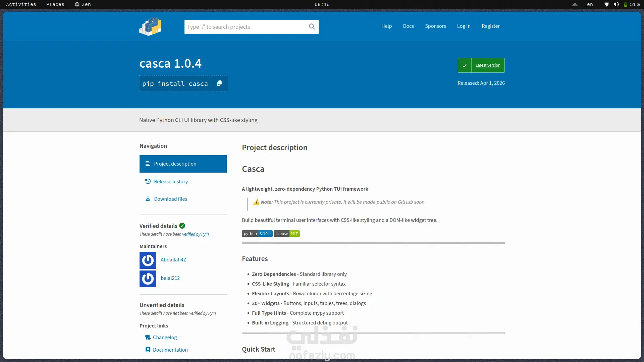Open the system volume icon
Viewport: 644px width, 362px height.
[616, 4]
